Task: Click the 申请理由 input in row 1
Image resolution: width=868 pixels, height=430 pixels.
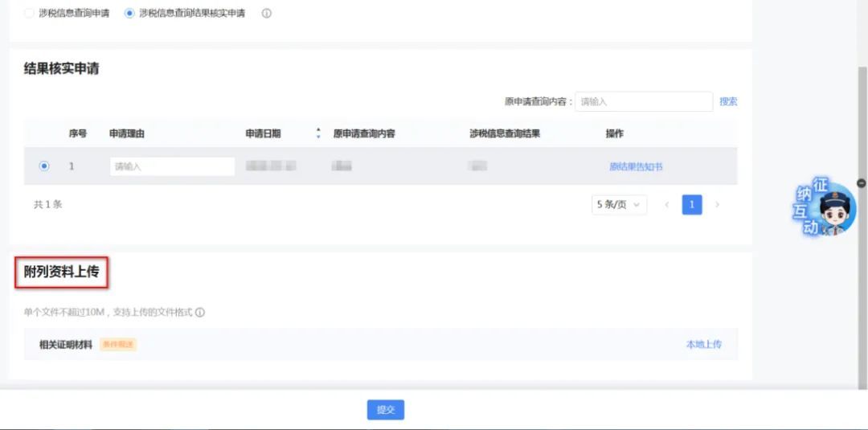Action: coord(172,166)
